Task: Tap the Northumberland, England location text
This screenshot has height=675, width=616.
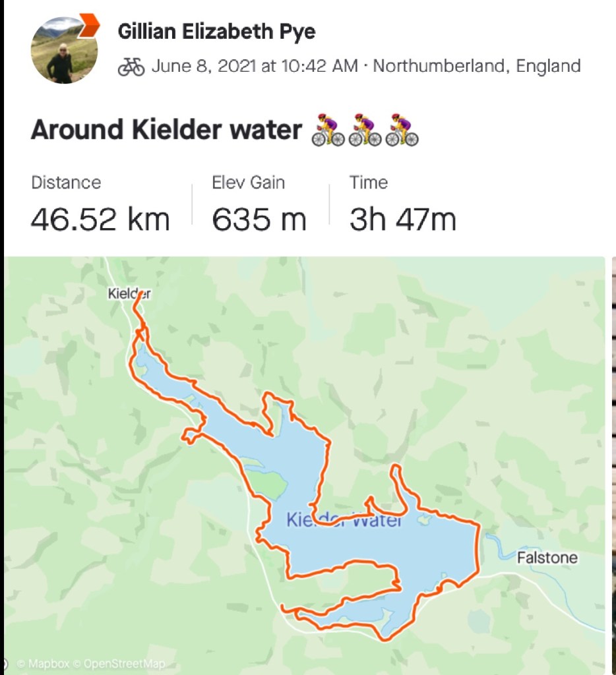Action: pos(477,67)
